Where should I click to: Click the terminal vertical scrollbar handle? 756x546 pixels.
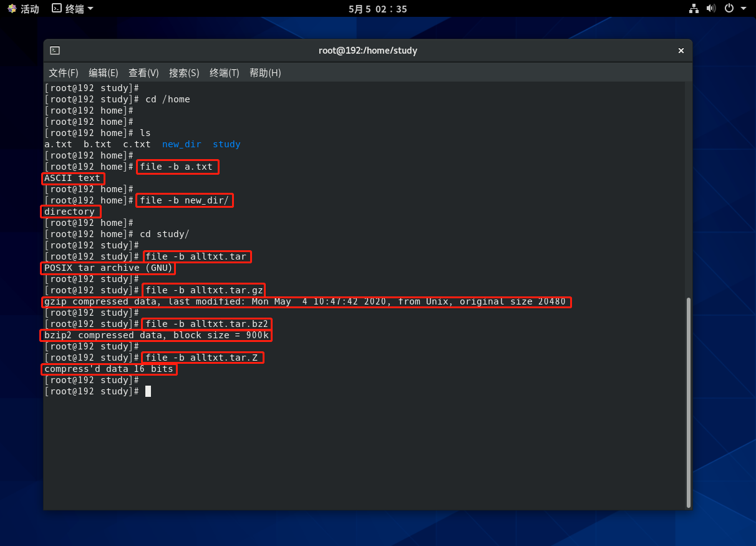coord(688,402)
